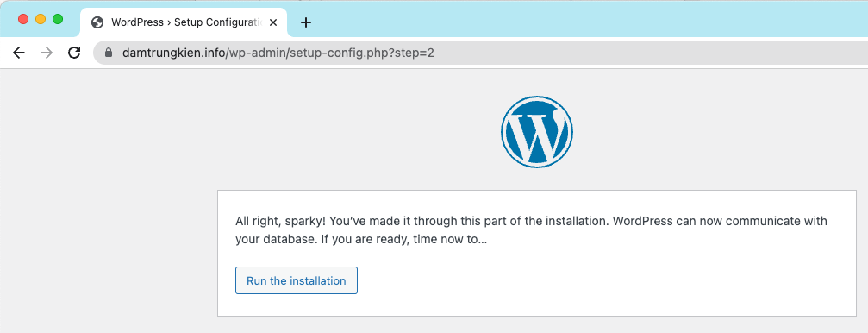Click the yellow minimize window button
Image resolution: width=868 pixels, height=333 pixels.
click(x=41, y=19)
